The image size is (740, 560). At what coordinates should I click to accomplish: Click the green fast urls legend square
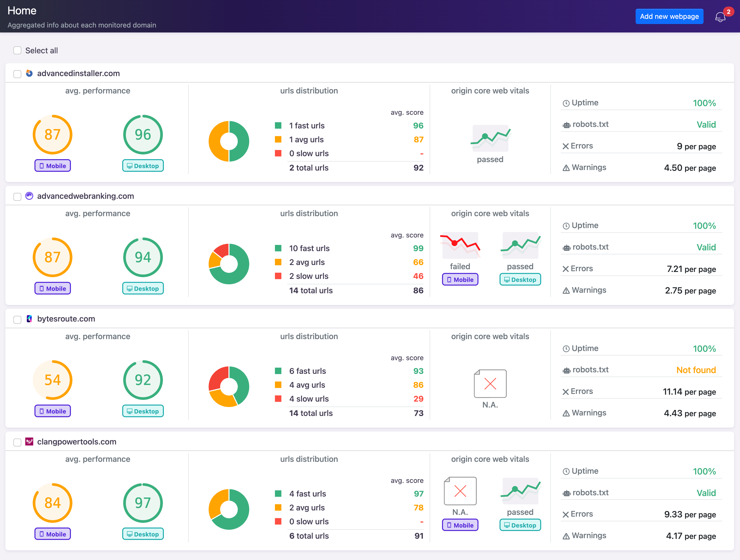(x=278, y=125)
